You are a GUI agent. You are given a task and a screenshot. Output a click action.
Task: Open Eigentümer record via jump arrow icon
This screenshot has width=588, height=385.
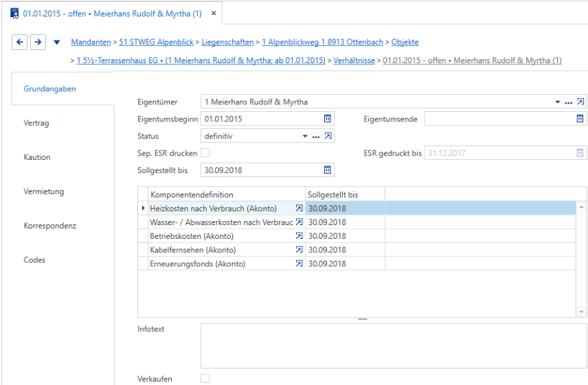click(580, 102)
